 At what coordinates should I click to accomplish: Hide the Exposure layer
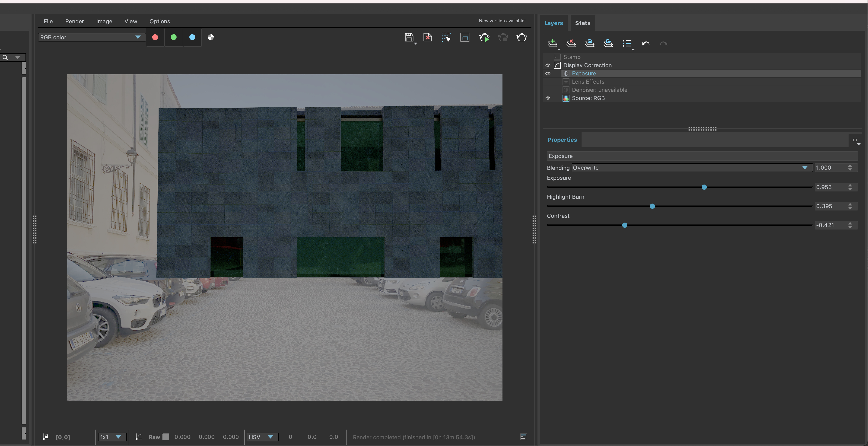tap(548, 73)
